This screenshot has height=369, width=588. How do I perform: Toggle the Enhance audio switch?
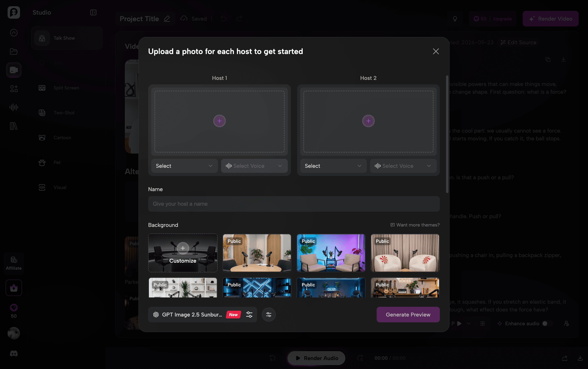[x=547, y=324]
